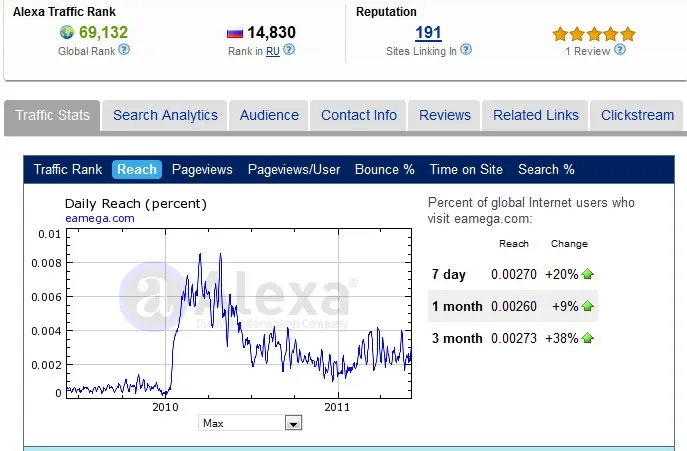Click the green up arrow for 3 month change
This screenshot has width=687, height=451.
point(588,338)
